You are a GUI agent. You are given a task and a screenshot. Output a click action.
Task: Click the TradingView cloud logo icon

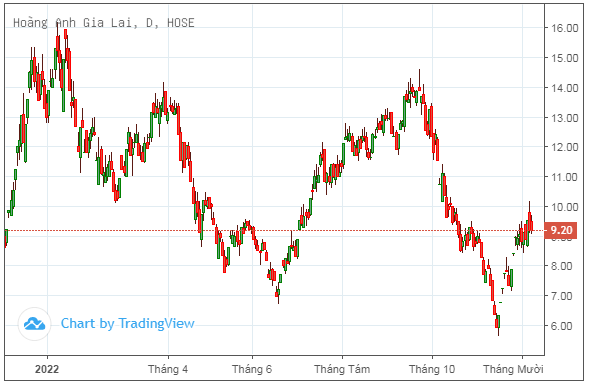[34, 324]
